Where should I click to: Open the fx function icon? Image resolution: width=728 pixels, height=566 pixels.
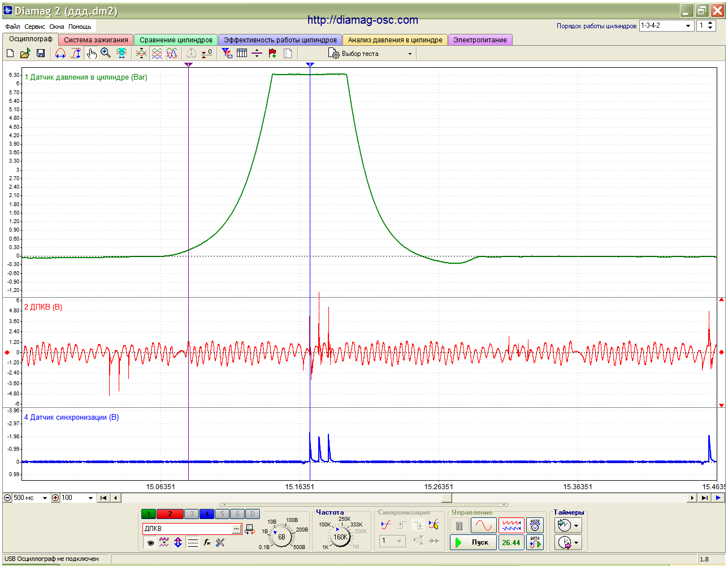(207, 543)
